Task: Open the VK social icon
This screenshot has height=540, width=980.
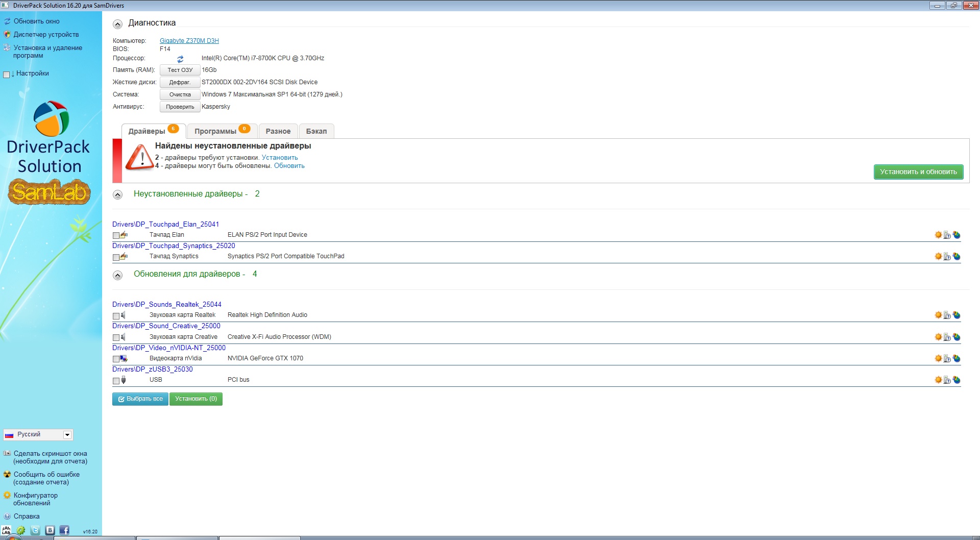Action: point(50,530)
